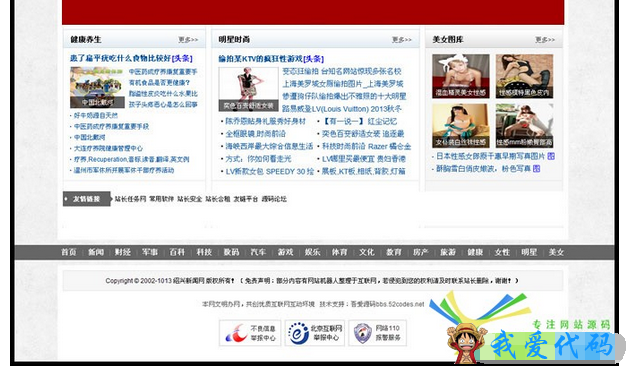Open 更多>> in 美女图库 section

[545, 40]
